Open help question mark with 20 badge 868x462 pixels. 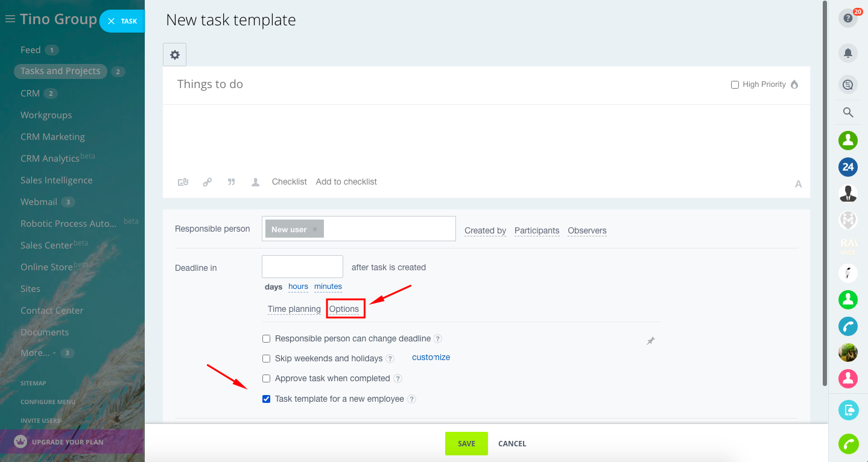click(848, 18)
